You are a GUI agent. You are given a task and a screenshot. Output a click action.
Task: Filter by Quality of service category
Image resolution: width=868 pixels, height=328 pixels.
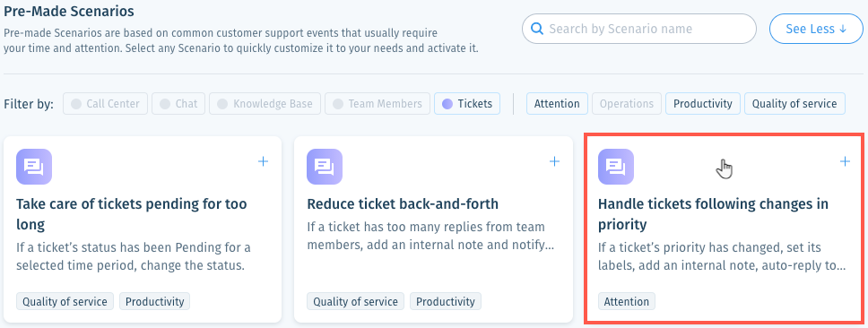794,103
